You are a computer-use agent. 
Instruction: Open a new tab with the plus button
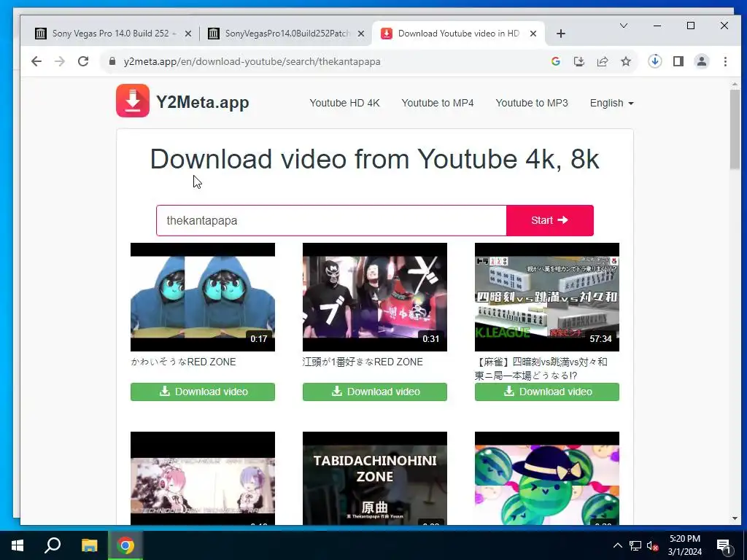click(x=561, y=34)
